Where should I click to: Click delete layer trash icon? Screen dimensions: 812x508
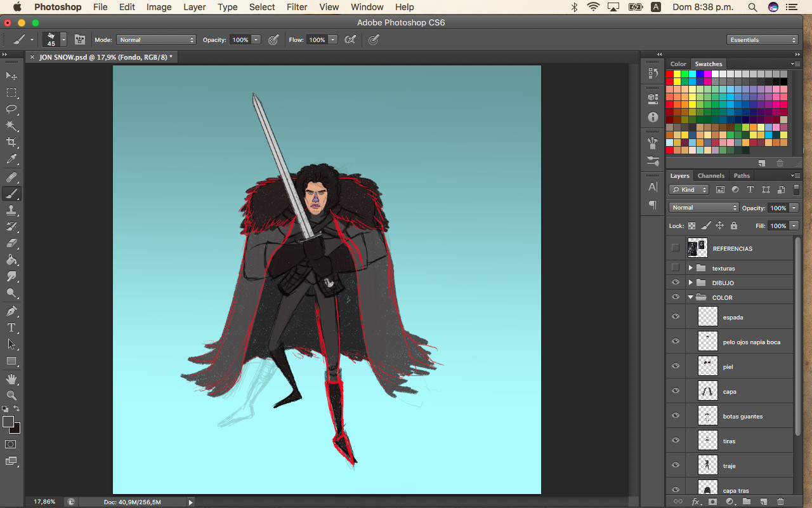pos(780,502)
